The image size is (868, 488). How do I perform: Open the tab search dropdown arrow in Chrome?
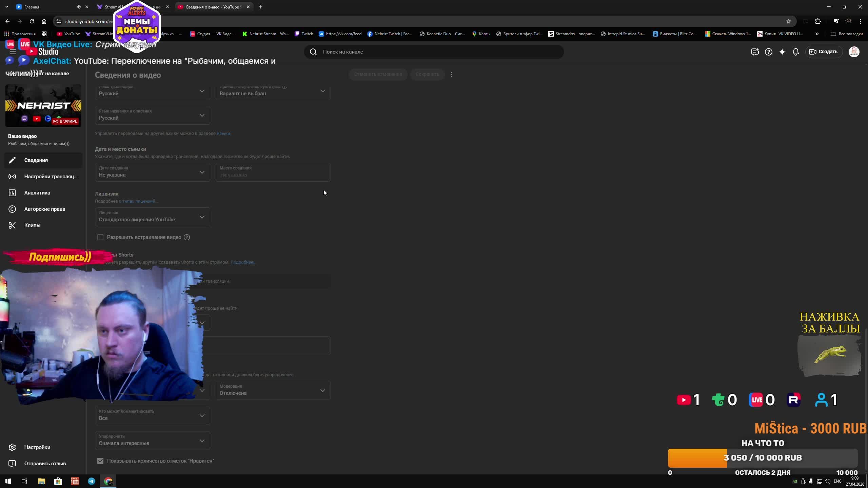point(7,7)
